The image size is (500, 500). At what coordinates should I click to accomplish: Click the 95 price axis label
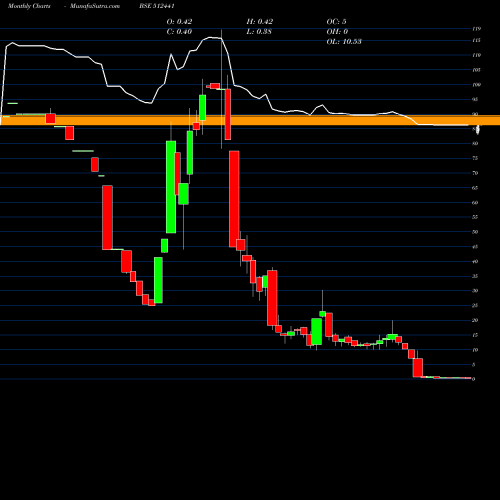475,99
